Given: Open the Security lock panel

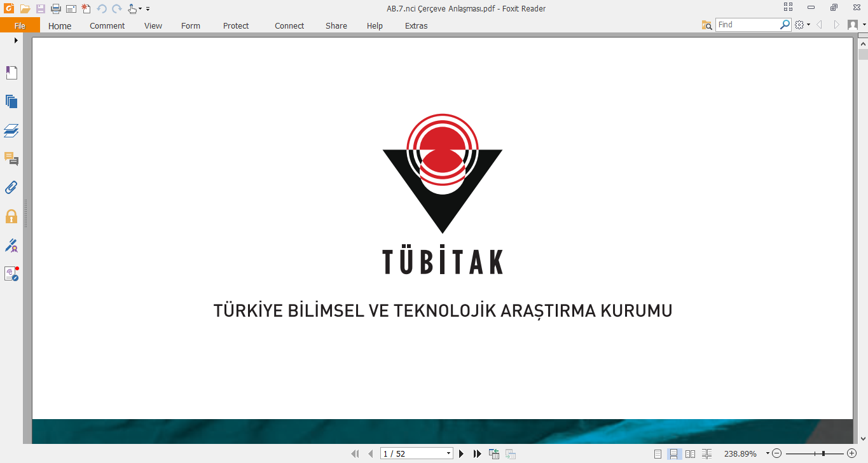Looking at the screenshot, I should tap(11, 216).
